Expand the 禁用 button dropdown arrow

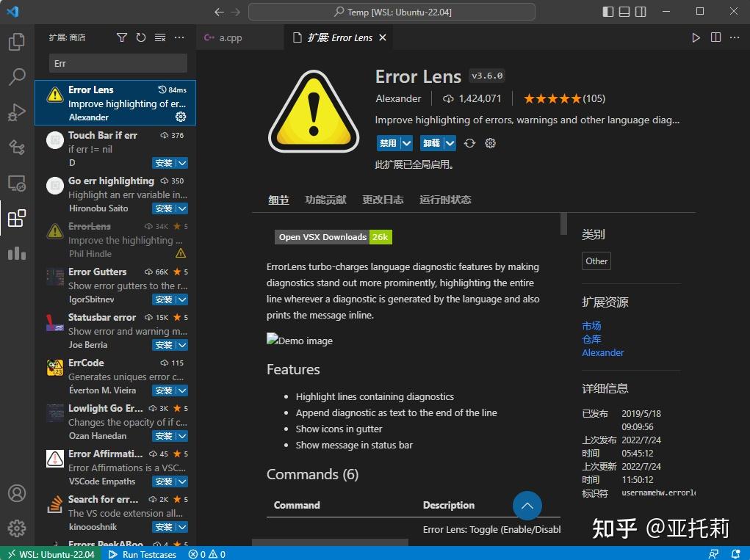[x=406, y=143]
